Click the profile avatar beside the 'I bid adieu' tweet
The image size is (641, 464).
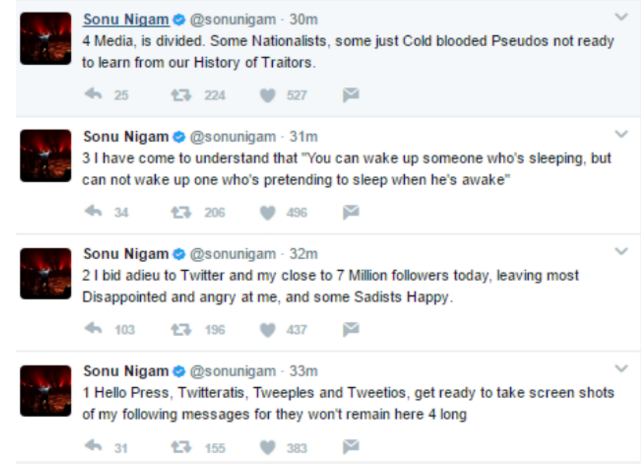(46, 274)
